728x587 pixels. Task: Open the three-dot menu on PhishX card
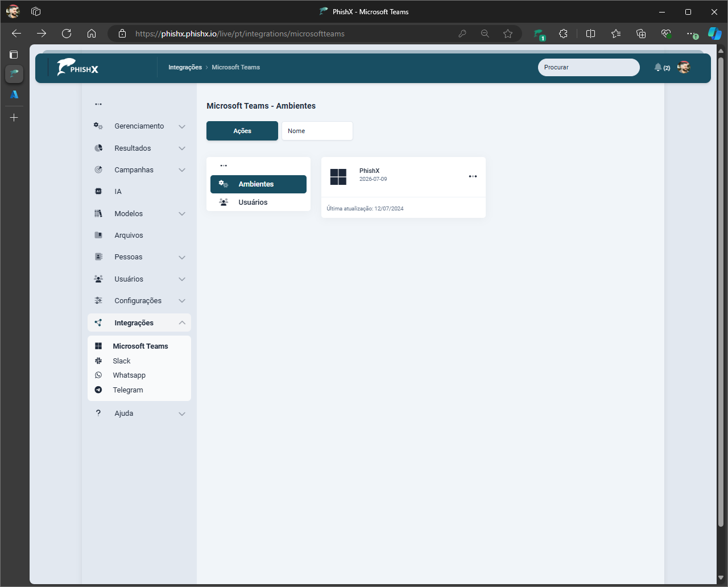coord(473,176)
